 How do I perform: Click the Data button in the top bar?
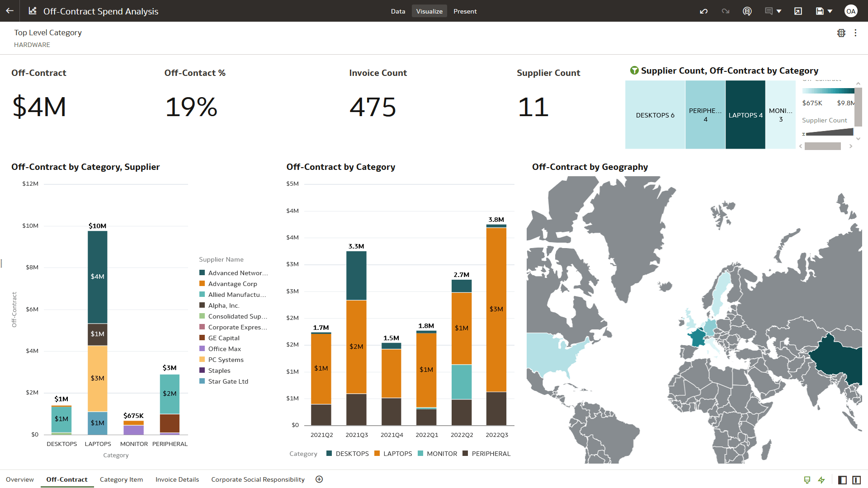coord(398,11)
